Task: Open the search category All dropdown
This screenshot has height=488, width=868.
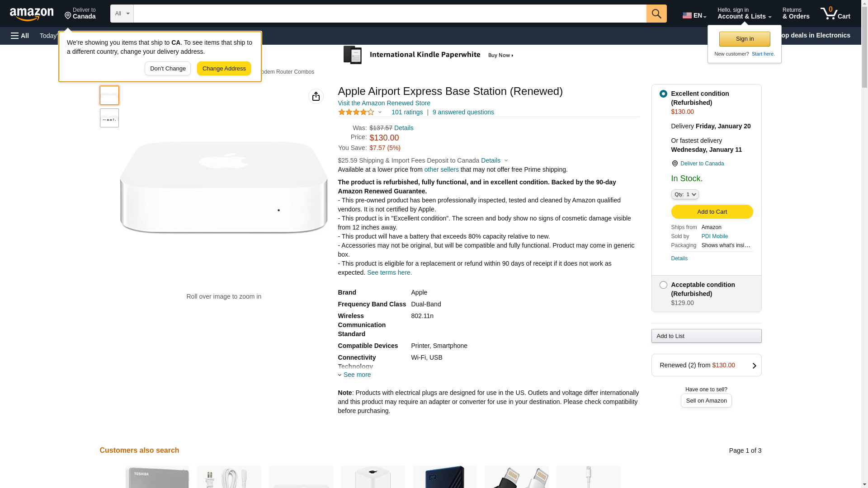Action: coord(122,14)
